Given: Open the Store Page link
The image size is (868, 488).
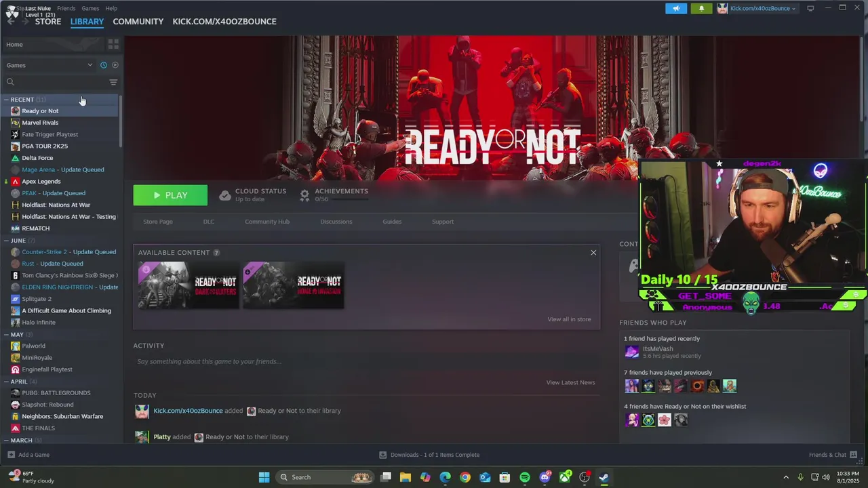Looking at the screenshot, I should pyautogui.click(x=158, y=222).
